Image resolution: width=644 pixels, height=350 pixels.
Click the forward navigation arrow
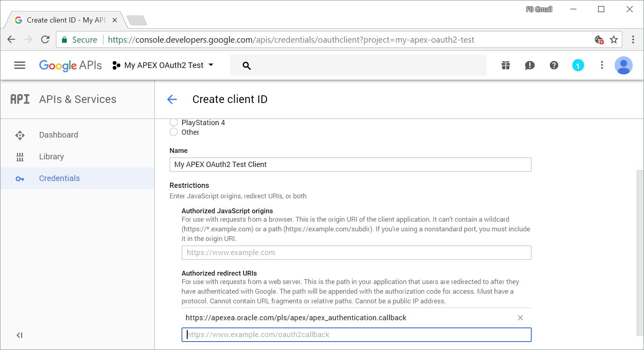point(28,39)
